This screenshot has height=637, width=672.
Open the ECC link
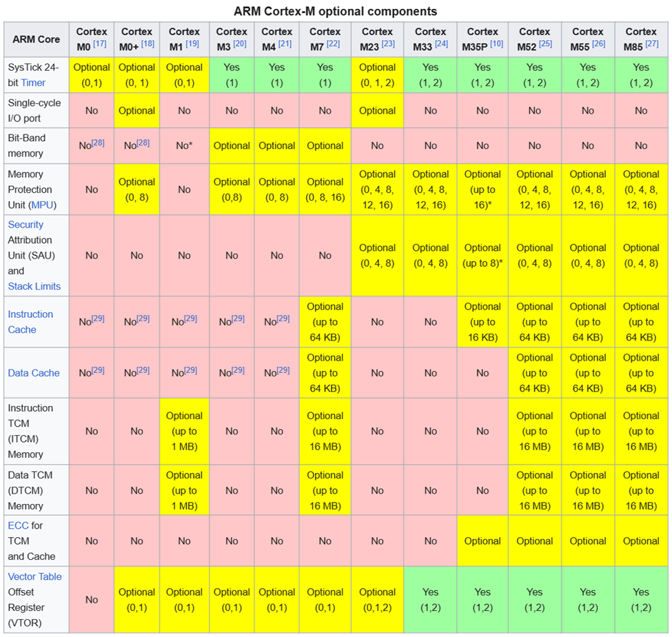18,526
